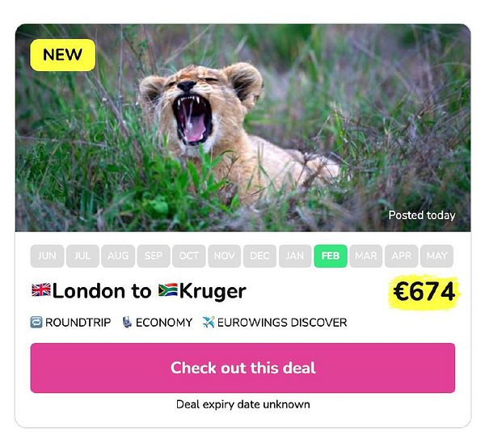Select the MAR month chip

(366, 256)
